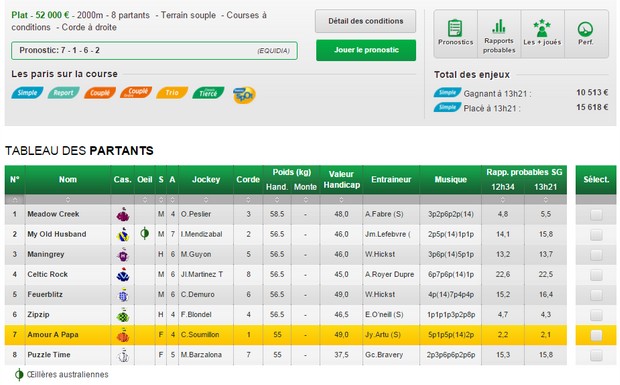The width and height of the screenshot is (620, 385).
Task: Click trainer name A.Fabre (S)
Action: (384, 214)
